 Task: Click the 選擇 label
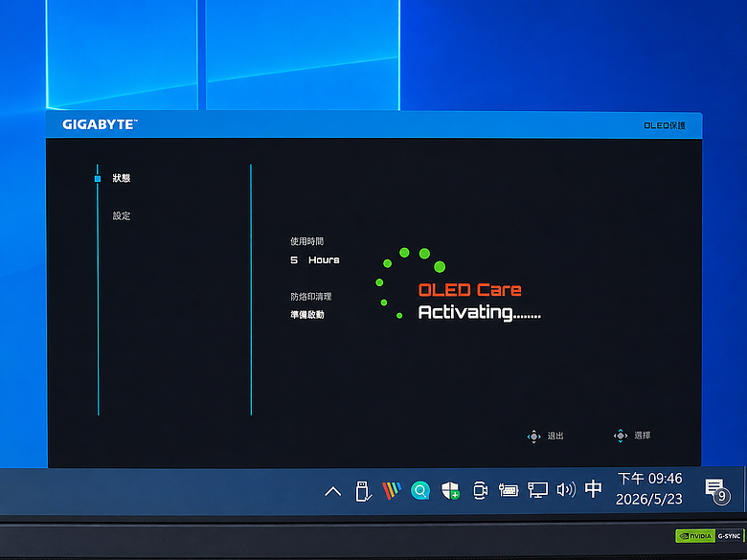[x=643, y=436]
